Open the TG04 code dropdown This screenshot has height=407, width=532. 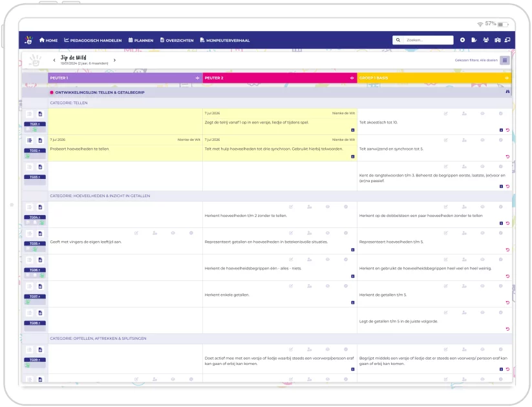click(35, 218)
